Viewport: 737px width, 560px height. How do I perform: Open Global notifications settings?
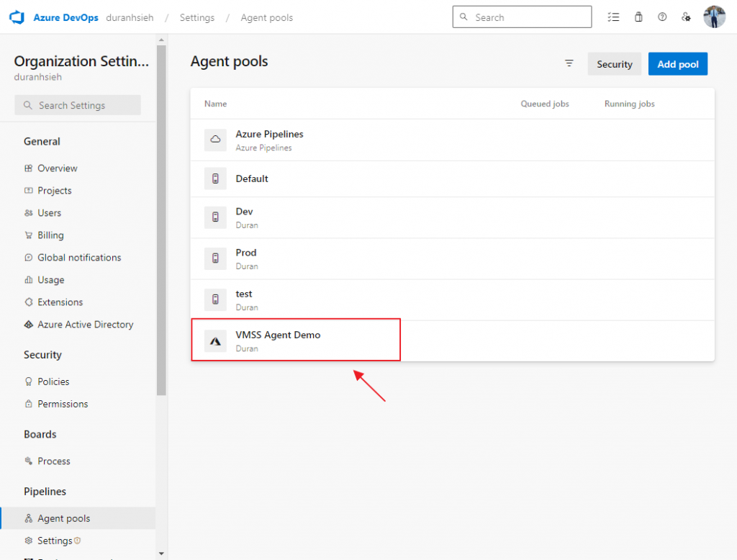78,258
